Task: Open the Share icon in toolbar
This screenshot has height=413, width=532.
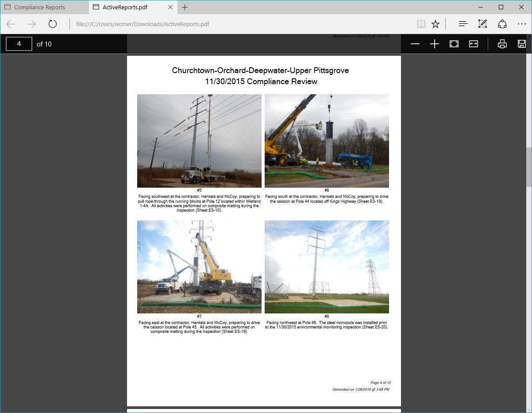Action: point(502,24)
